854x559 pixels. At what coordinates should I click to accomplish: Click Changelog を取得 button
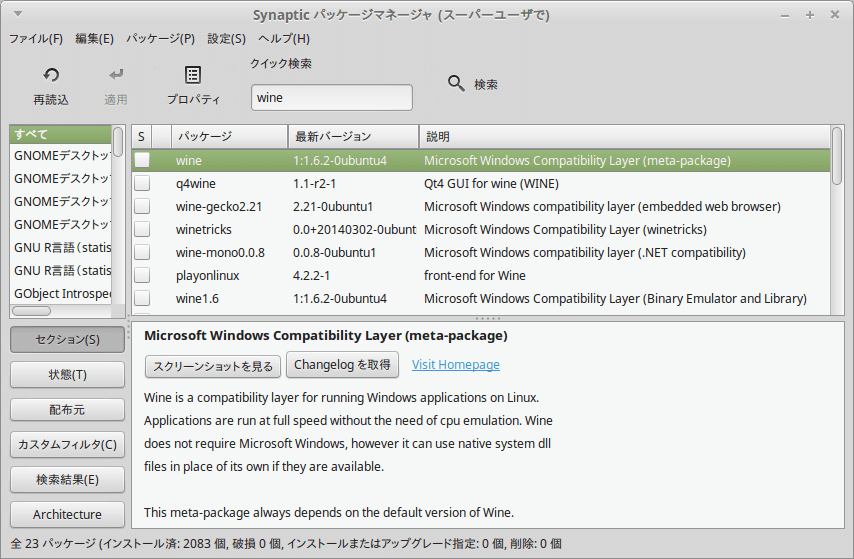pos(342,364)
